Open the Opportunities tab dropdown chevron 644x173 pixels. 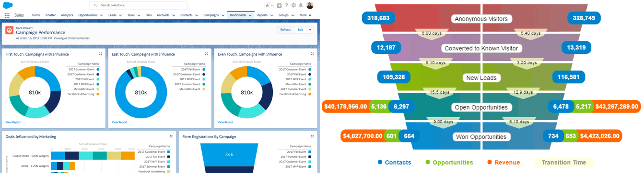click(101, 15)
